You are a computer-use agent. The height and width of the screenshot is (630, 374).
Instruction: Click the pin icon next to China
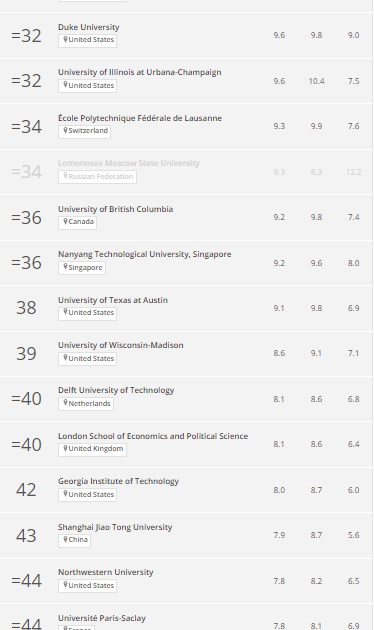click(65, 539)
